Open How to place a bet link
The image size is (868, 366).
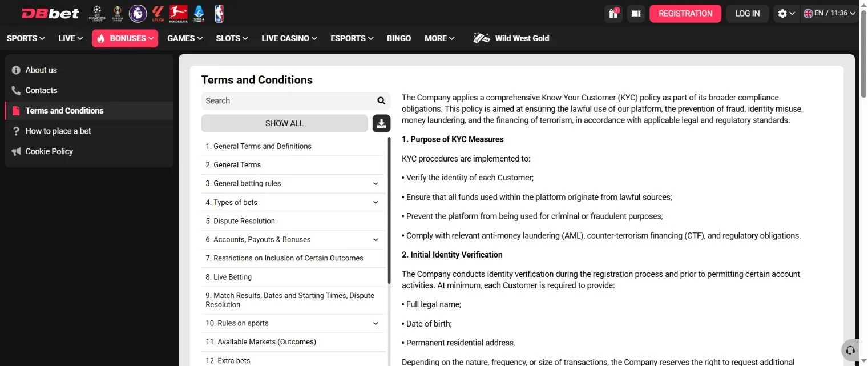[58, 131]
